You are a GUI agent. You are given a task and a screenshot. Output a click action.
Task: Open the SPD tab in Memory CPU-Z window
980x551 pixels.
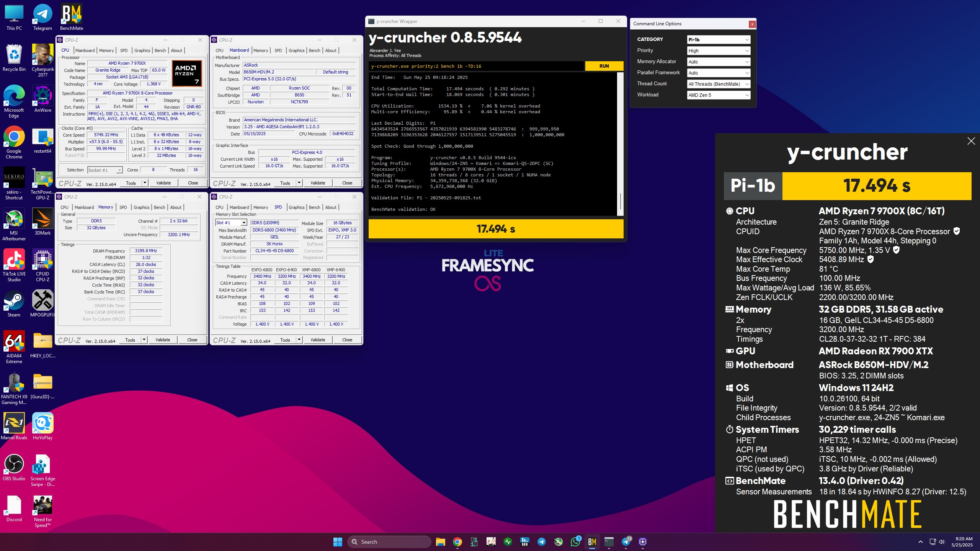[x=123, y=207]
